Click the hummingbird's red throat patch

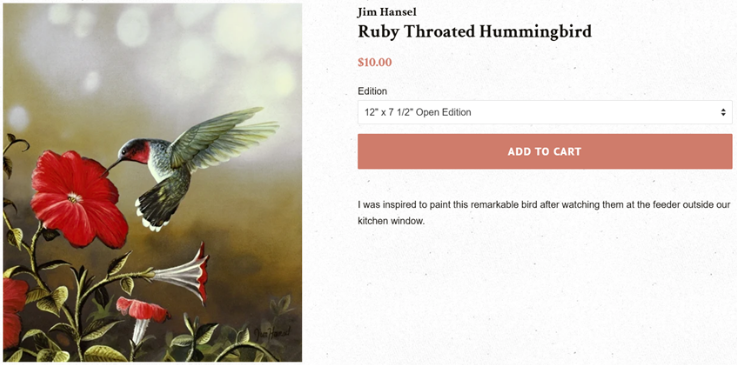click(x=141, y=153)
